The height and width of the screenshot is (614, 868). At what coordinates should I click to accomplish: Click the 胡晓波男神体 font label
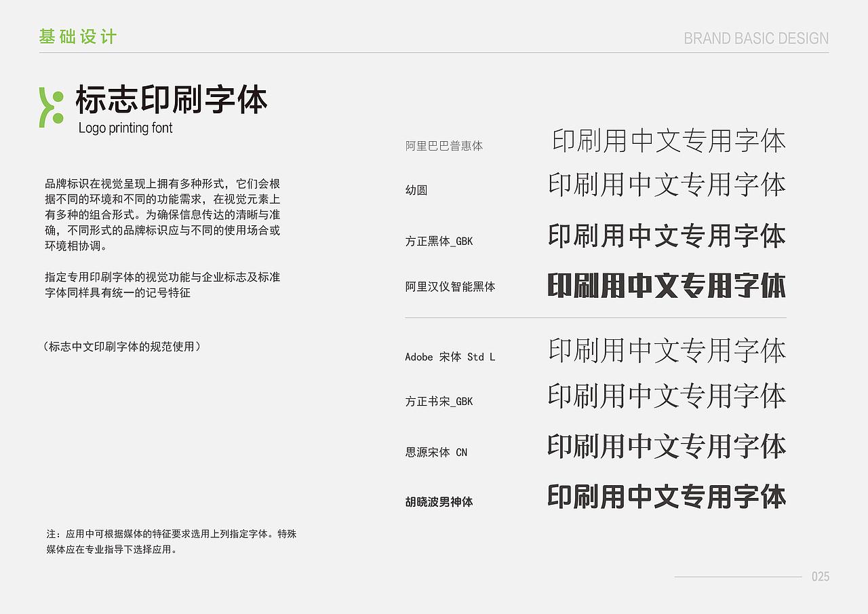coord(439,502)
